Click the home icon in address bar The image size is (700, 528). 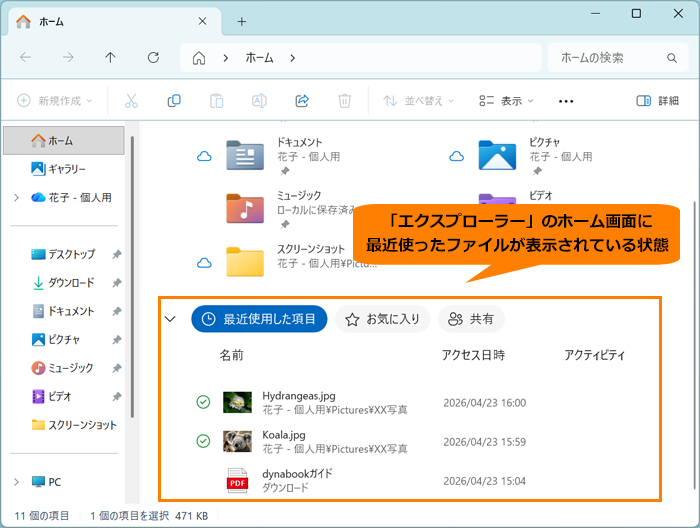pos(199,58)
